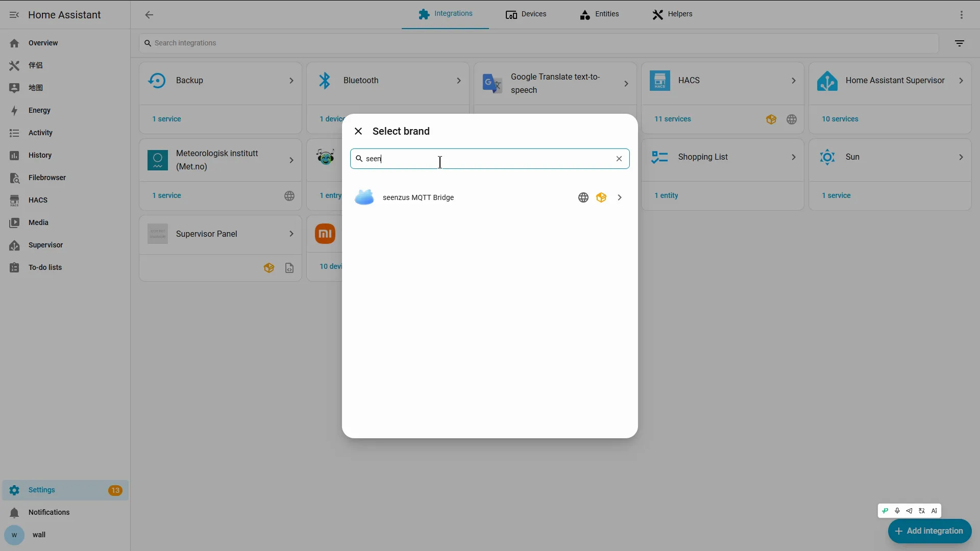Open the wall user profile

(65, 535)
